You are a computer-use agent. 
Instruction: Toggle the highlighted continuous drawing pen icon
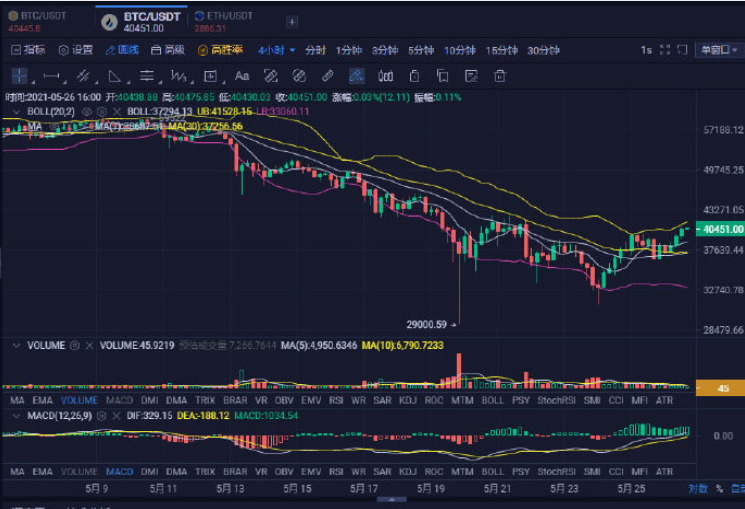(356, 76)
